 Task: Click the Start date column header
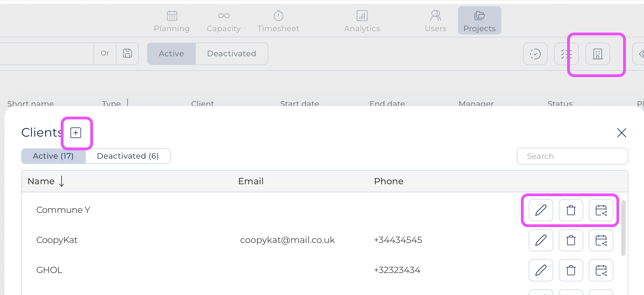tap(300, 104)
